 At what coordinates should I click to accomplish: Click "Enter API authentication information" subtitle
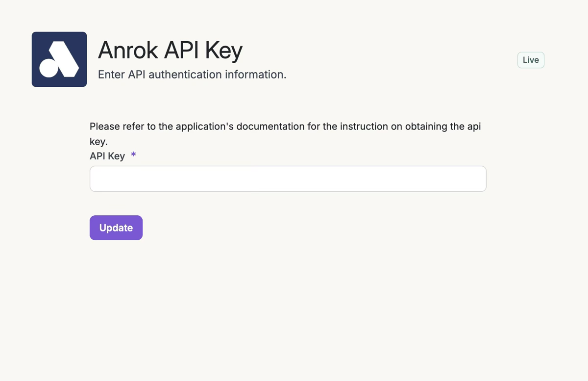tap(192, 75)
